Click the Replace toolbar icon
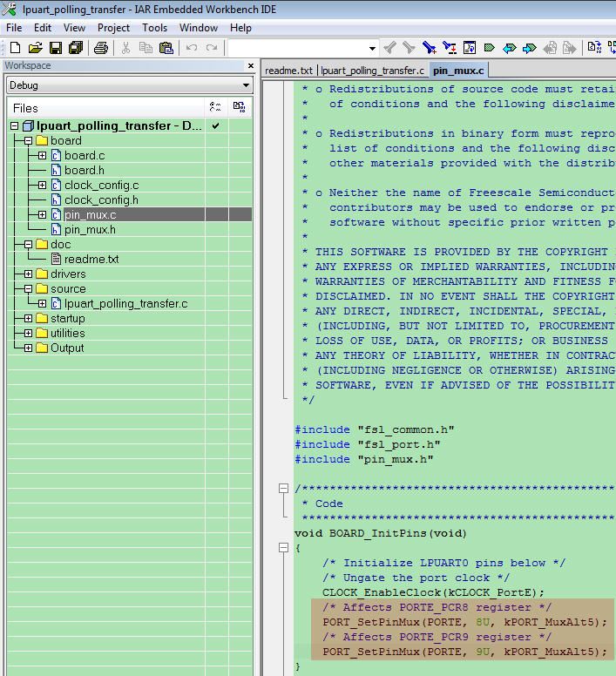 coord(450,47)
